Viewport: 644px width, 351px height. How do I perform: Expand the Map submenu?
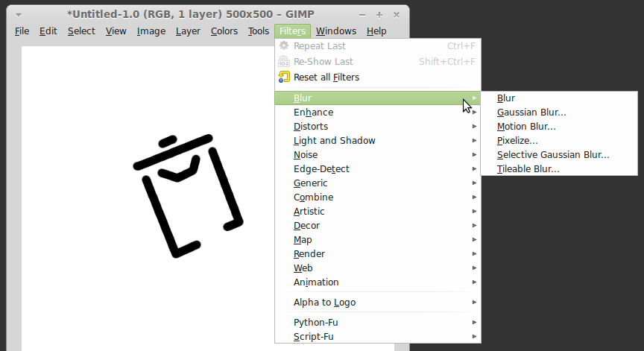(x=377, y=240)
